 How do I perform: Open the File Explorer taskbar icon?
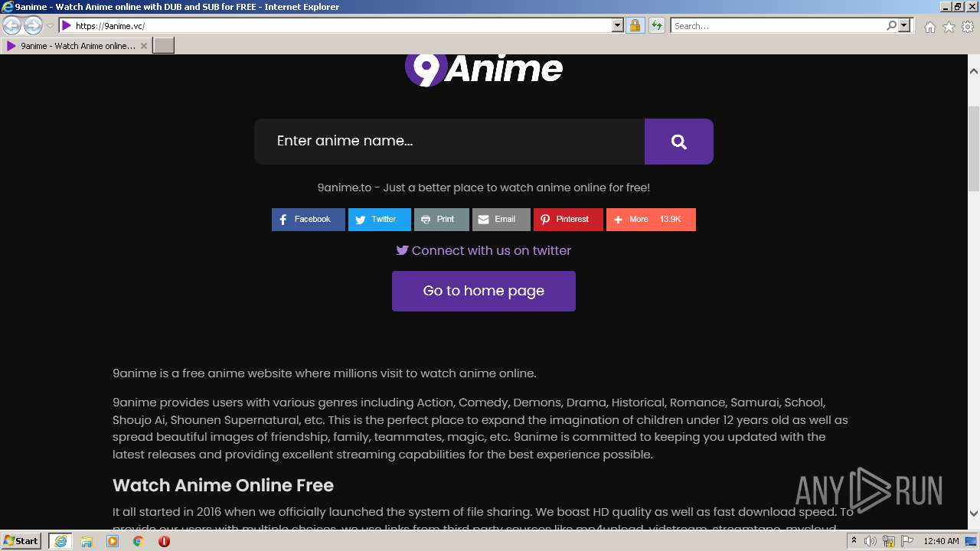[87, 541]
